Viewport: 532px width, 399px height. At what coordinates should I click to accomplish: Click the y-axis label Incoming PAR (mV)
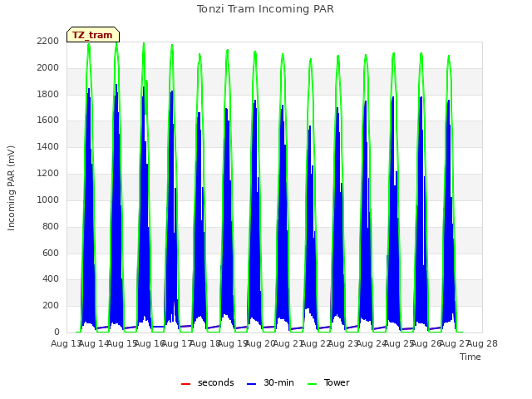pos(11,188)
